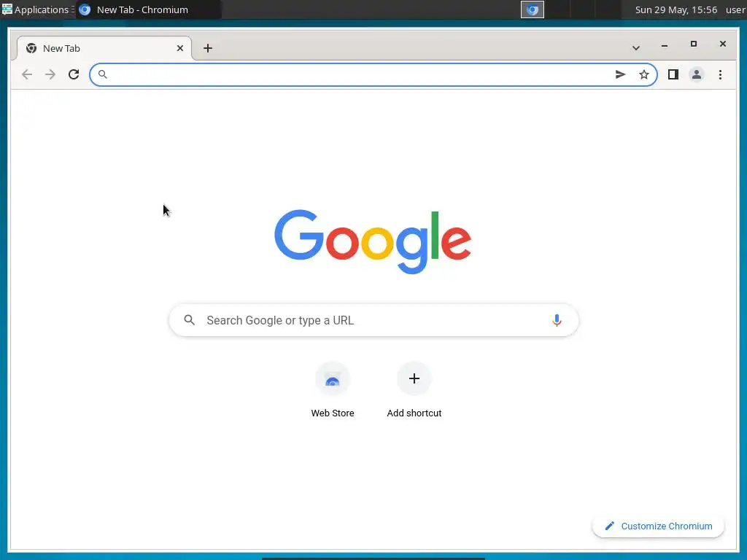Click the Chromium icon in the system panel
This screenshot has height=560, width=747.
pyautogui.click(x=532, y=9)
